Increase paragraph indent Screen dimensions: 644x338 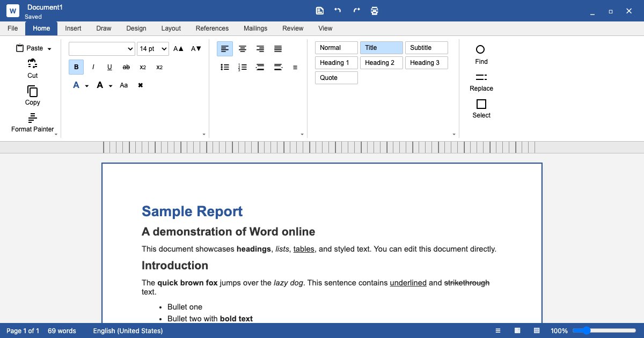pos(278,67)
